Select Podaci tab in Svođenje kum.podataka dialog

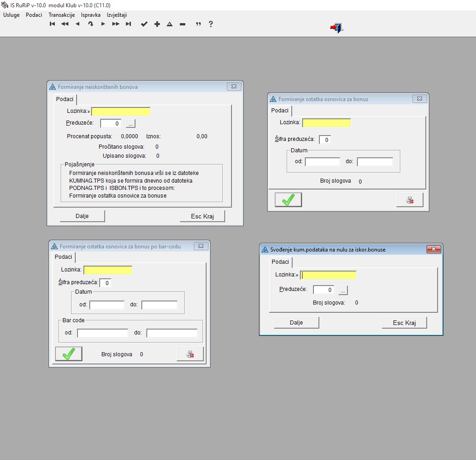pos(280,262)
